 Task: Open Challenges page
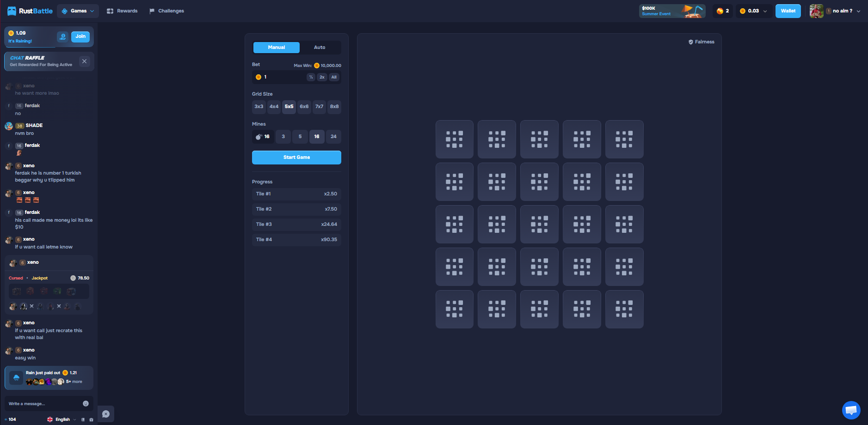point(166,11)
